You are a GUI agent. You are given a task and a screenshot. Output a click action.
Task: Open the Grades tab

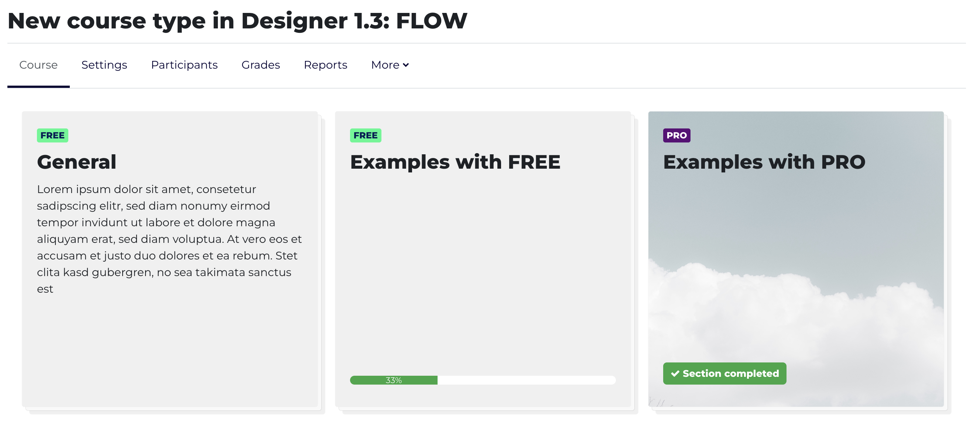[261, 65]
